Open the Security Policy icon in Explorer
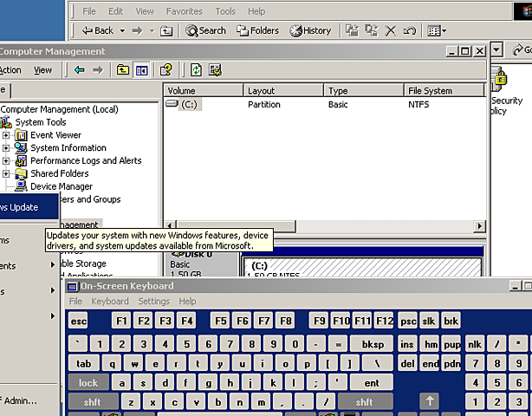532x416 pixels. coord(506,91)
